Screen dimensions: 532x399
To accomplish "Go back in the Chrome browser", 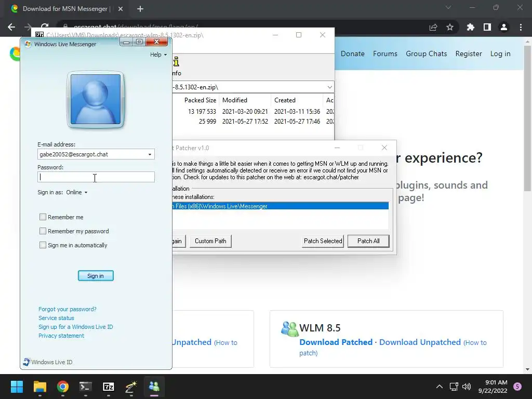I will click(11, 27).
